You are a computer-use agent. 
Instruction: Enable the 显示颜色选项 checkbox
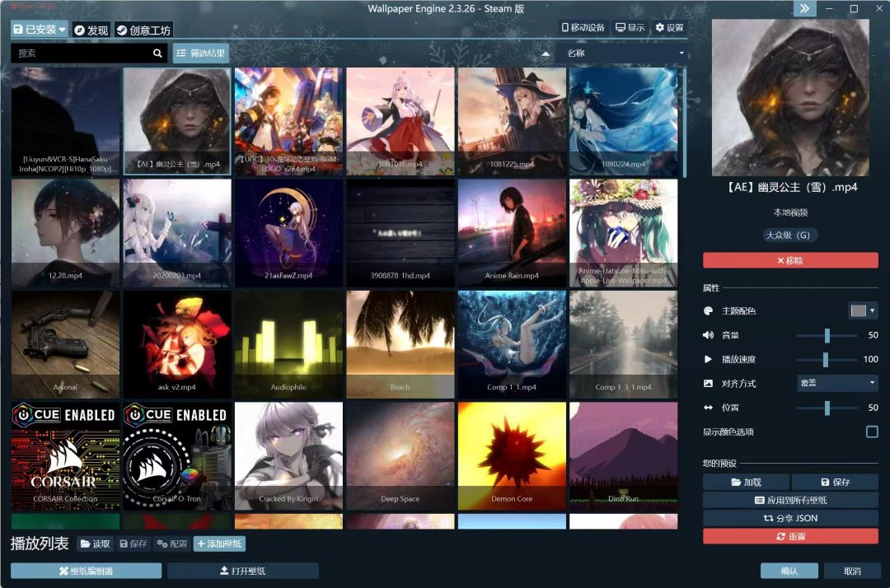pos(871,432)
